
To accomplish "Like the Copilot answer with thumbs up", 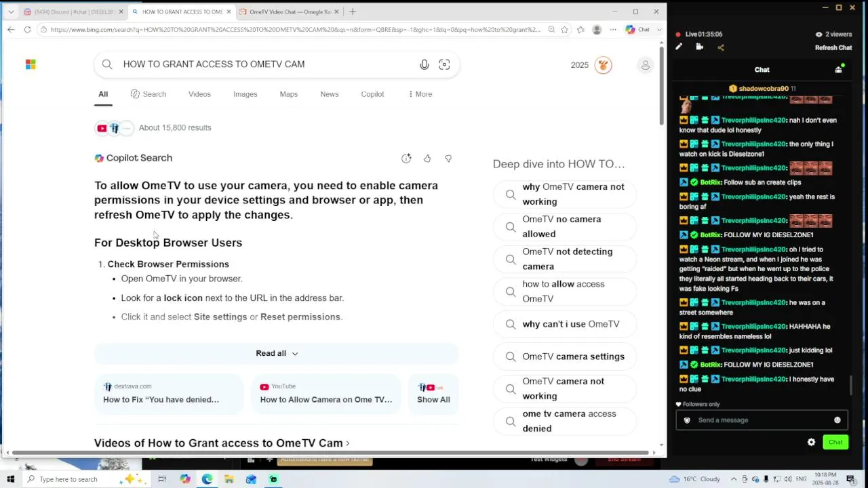I will point(427,159).
